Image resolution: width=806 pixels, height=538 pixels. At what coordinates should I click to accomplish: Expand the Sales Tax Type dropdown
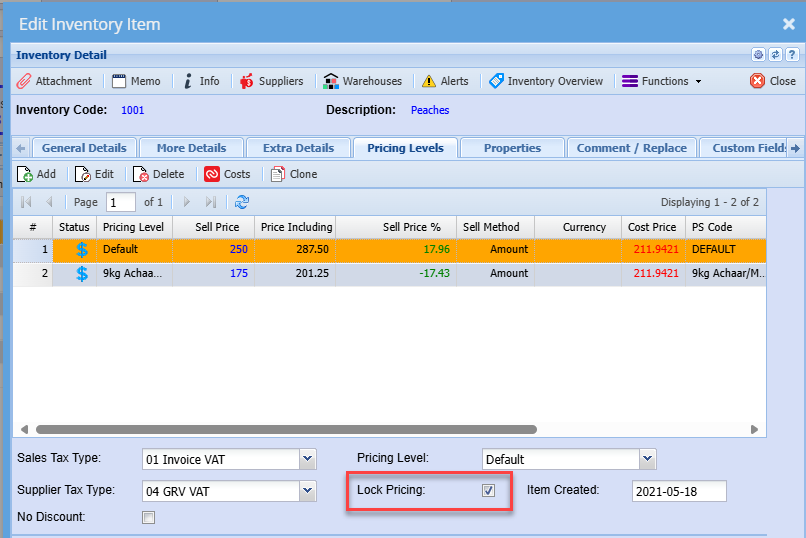click(x=308, y=459)
